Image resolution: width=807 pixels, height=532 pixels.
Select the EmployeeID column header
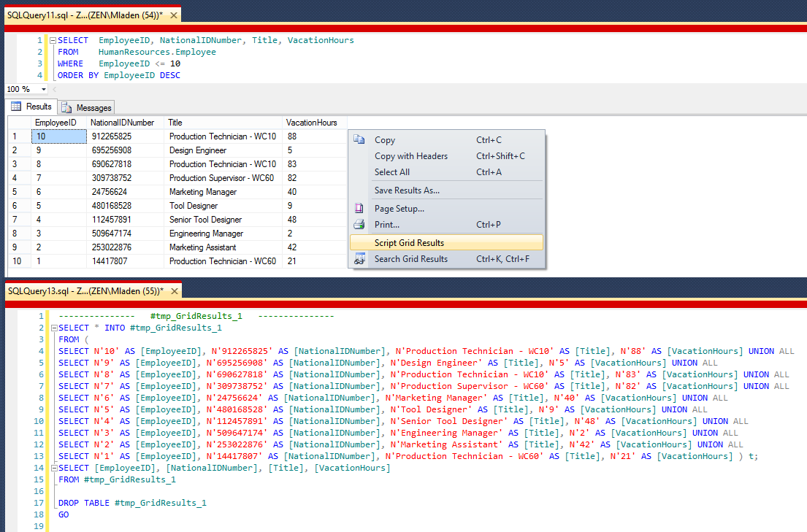click(57, 122)
